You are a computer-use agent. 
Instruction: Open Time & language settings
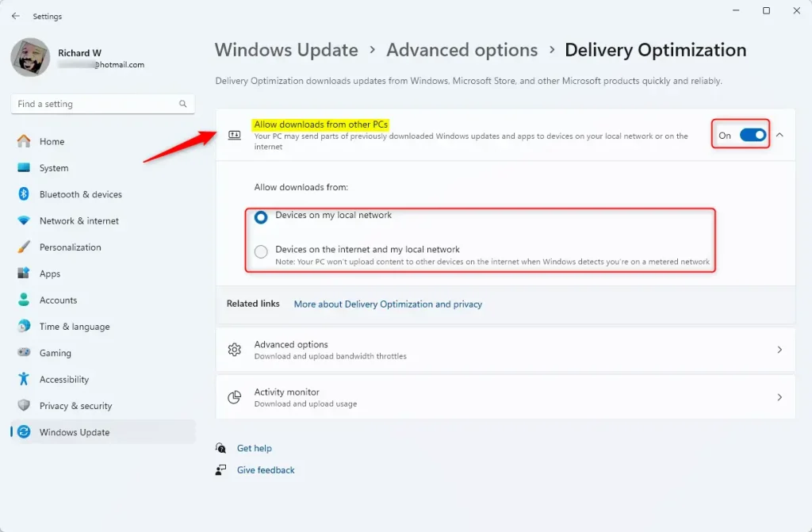point(102,327)
